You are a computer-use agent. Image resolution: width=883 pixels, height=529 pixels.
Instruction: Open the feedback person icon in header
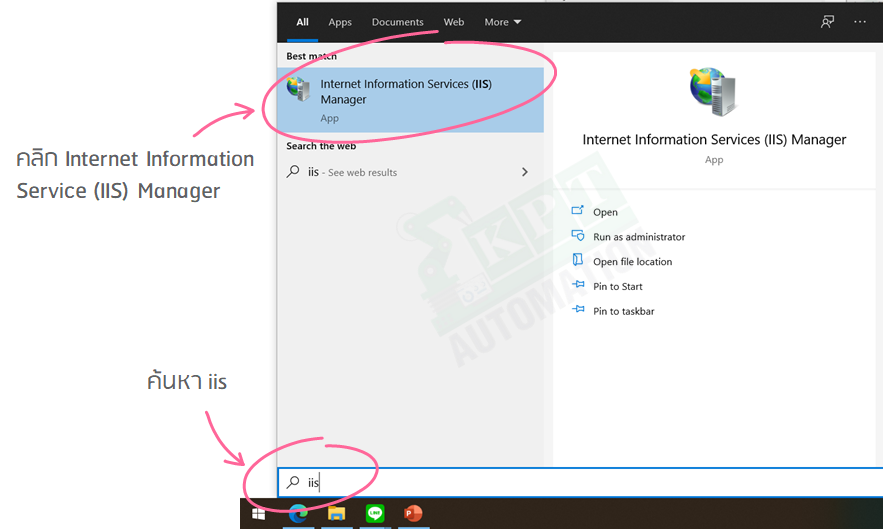(827, 21)
